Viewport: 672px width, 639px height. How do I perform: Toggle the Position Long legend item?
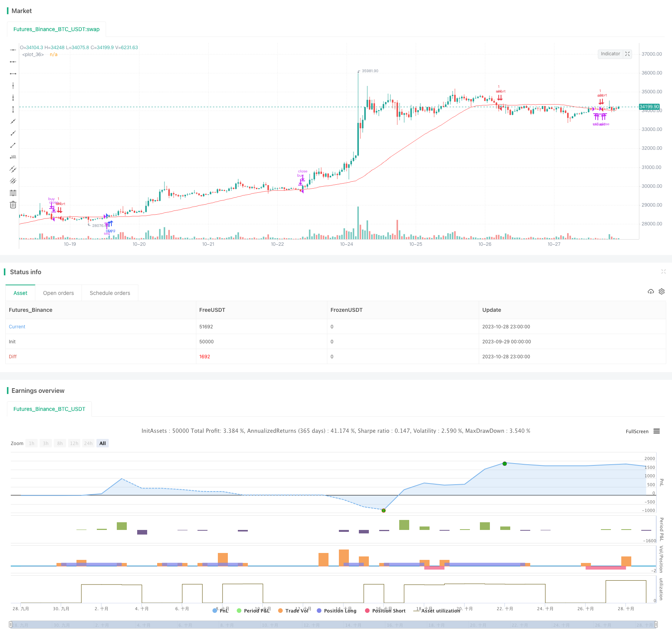click(337, 611)
